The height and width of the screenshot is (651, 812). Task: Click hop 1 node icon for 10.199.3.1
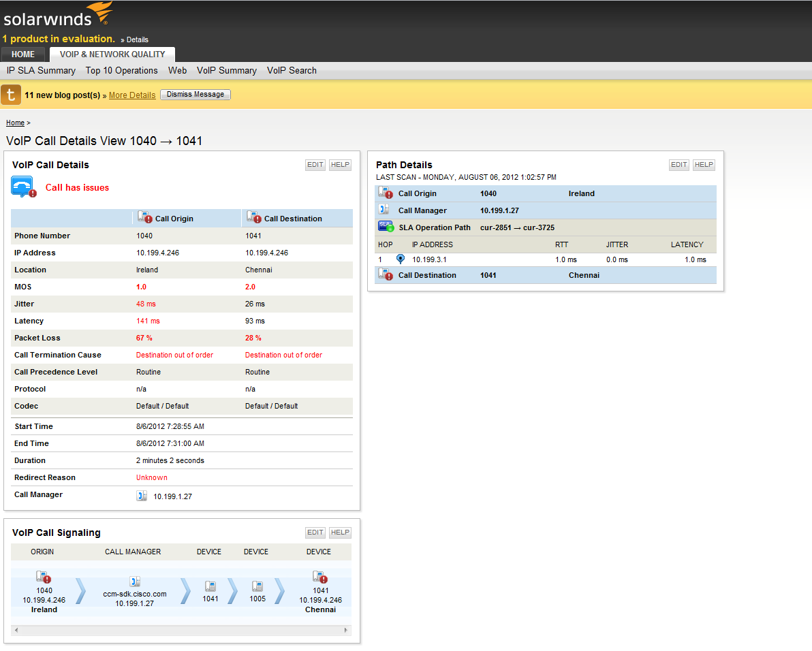click(401, 259)
